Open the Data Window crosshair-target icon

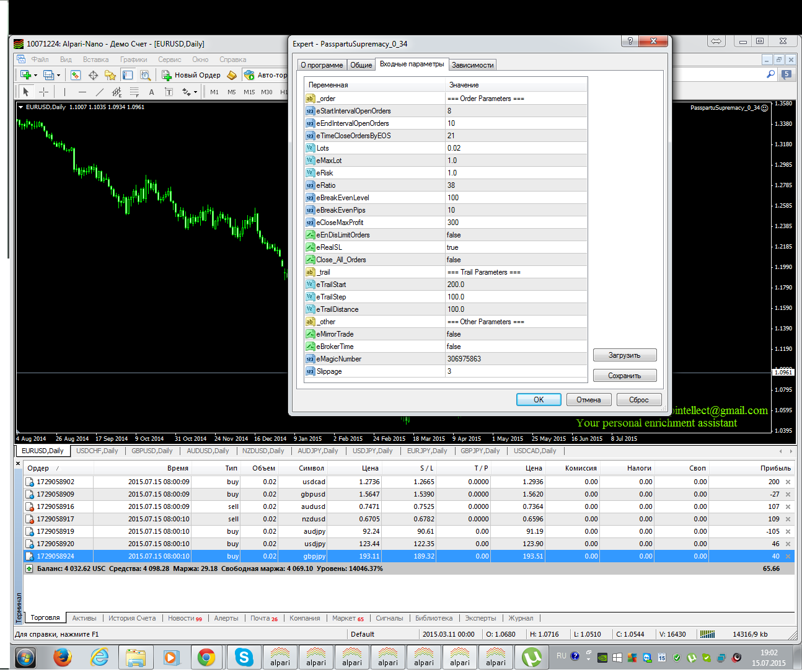[x=93, y=75]
